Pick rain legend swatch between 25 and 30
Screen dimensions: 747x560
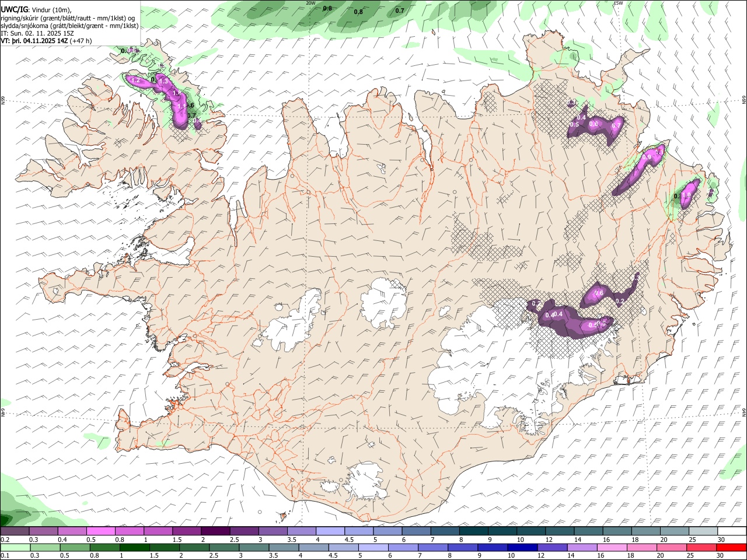pyautogui.click(x=701, y=547)
